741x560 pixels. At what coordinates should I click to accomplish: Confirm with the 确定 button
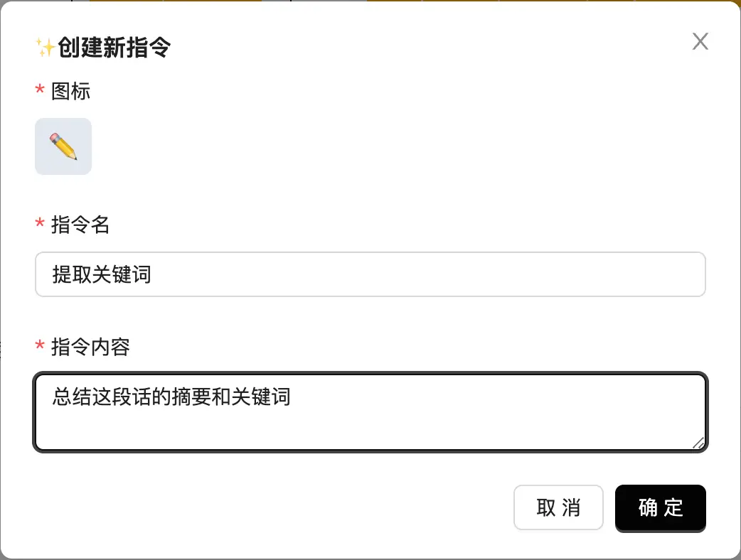[x=660, y=507]
